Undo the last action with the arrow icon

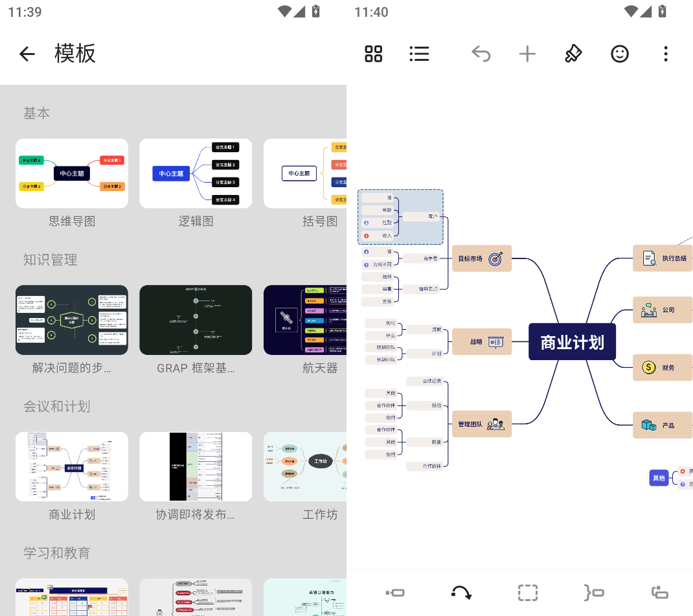coord(481,54)
